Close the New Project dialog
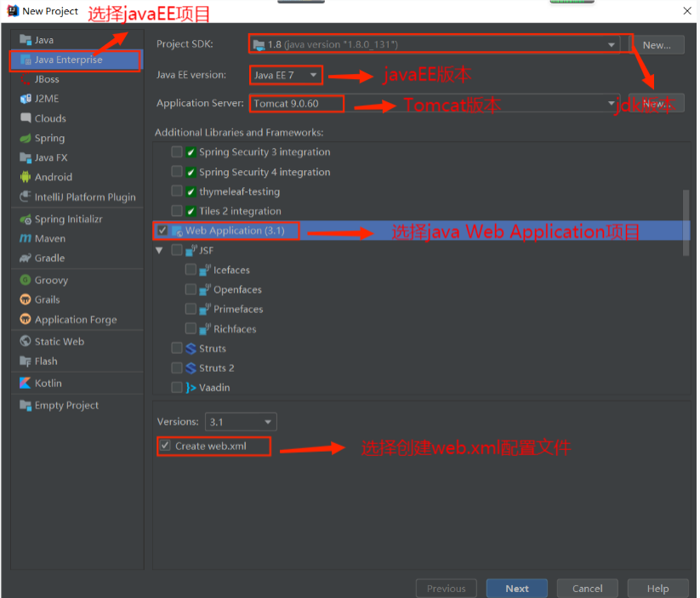 tap(687, 11)
